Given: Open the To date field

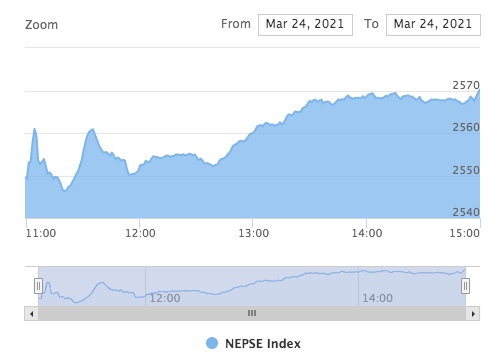Looking at the screenshot, I should click(x=433, y=25).
